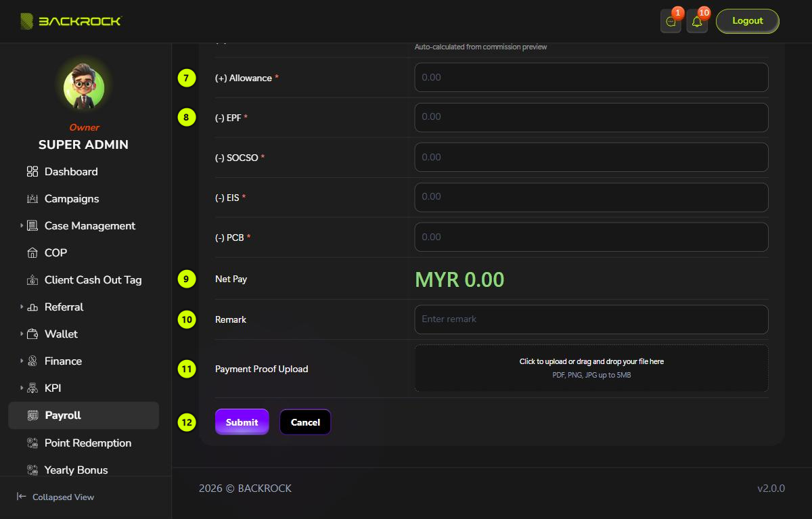Click the EIS deduction field
This screenshot has width=812, height=519.
coord(591,197)
